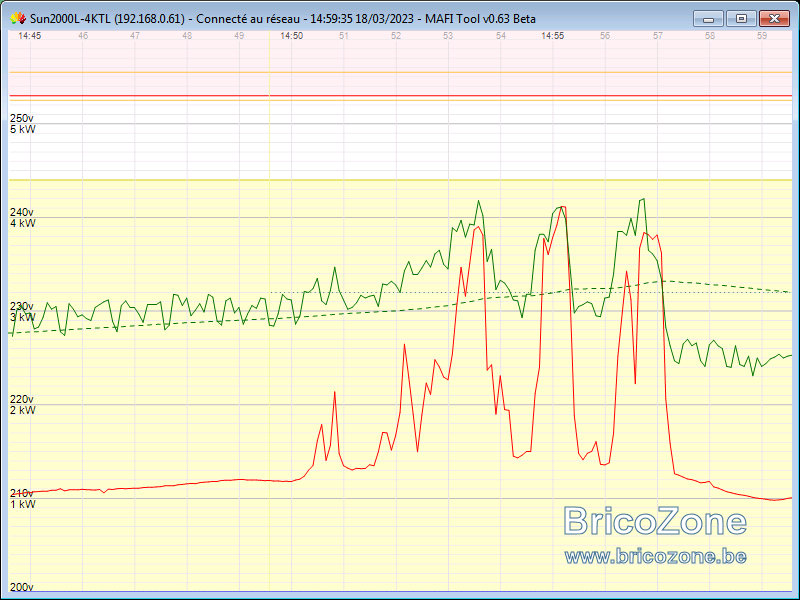Click the 240v 4 kW axis label
This screenshot has height=600, width=800.
coord(23,218)
